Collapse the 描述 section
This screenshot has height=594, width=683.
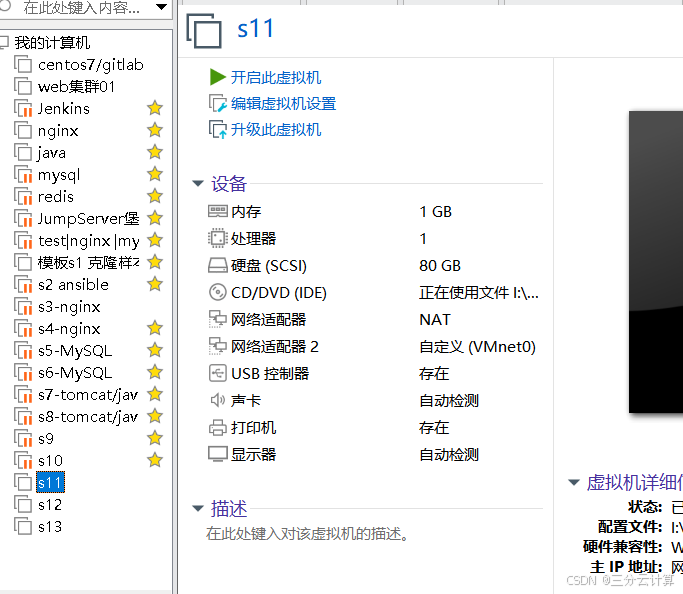198,508
